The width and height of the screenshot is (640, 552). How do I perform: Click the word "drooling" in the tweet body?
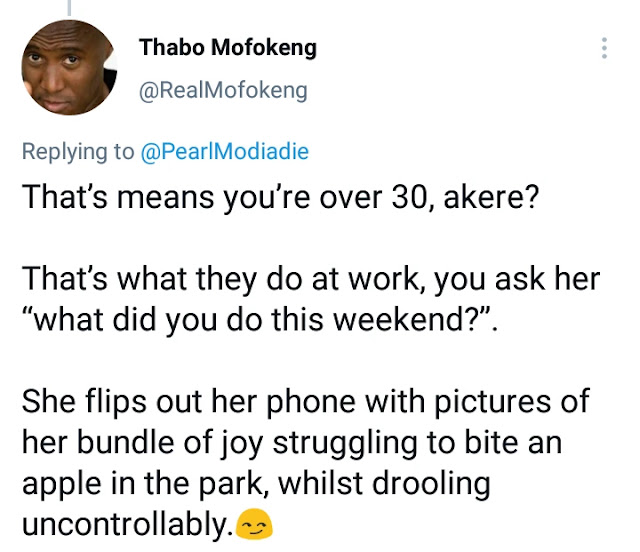pos(432,484)
